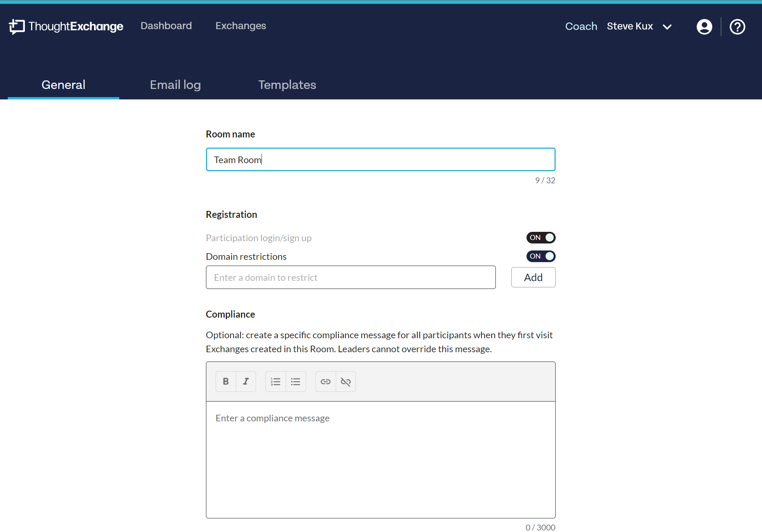Viewport: 762px width, 532px height.
Task: Click the '0 / 3000' character counter
Action: 541,527
